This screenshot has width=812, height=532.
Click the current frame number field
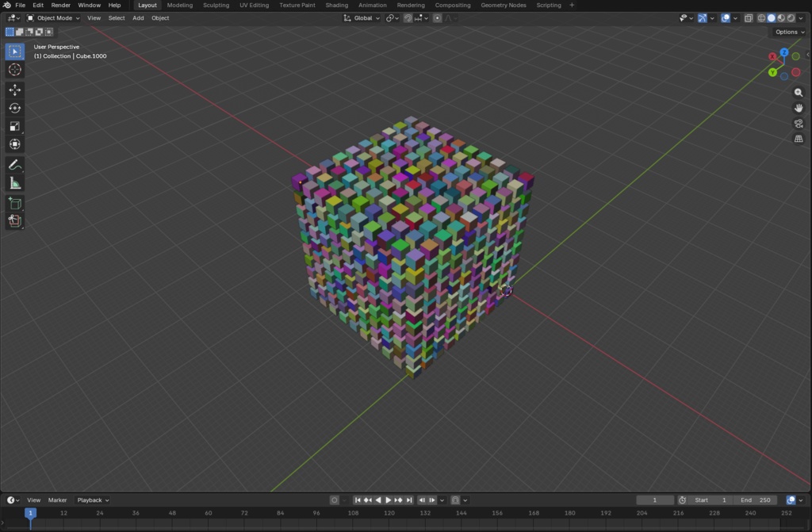[655, 499]
